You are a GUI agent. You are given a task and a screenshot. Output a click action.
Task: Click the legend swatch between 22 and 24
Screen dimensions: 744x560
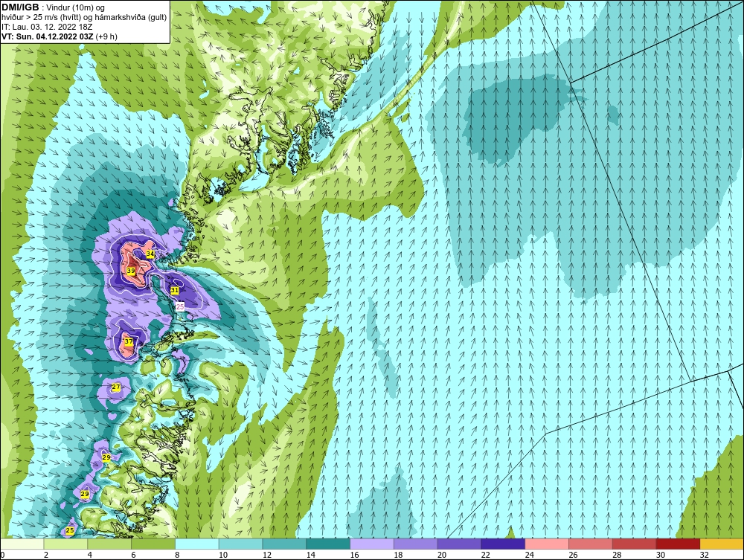point(503,544)
